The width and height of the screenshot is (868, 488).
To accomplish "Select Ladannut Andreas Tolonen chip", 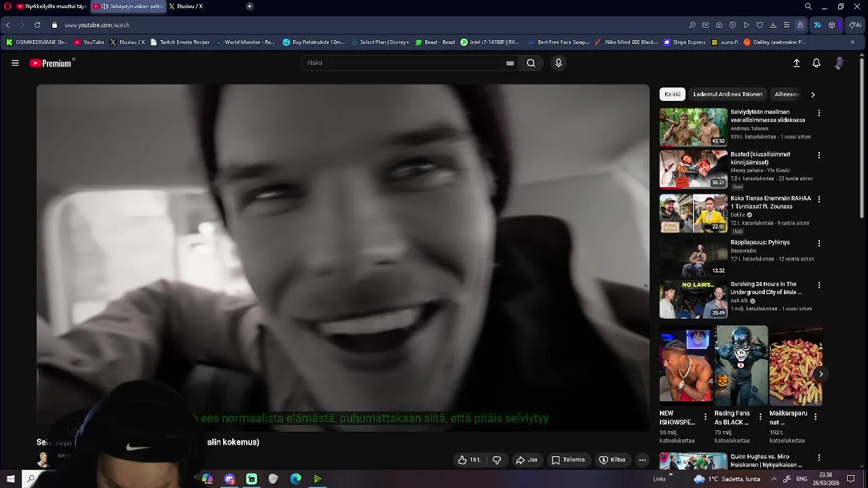I will 728,94.
